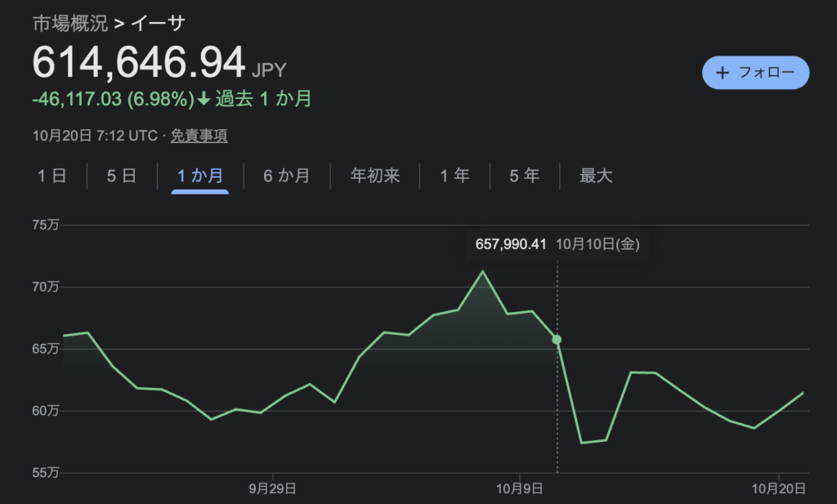Select the 1年 range tab
837x504 pixels.
coord(455,176)
